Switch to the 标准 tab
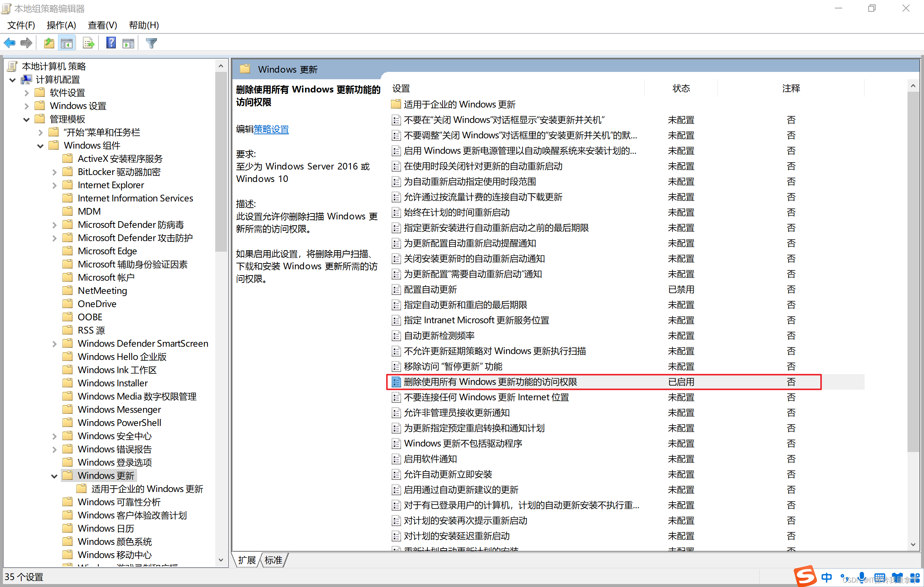The height and width of the screenshot is (587, 924). point(273,560)
